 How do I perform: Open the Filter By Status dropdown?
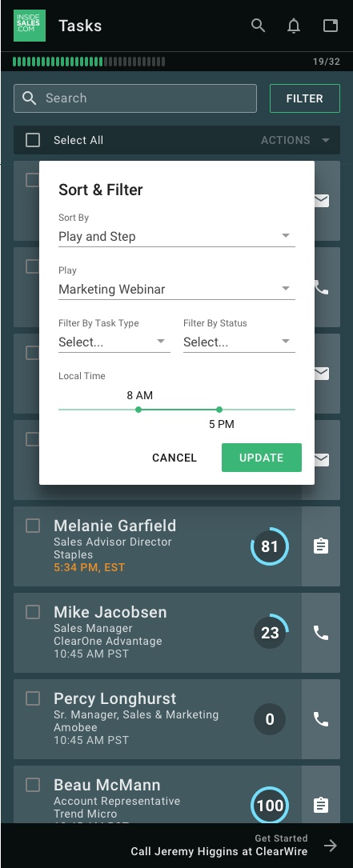[x=239, y=342]
